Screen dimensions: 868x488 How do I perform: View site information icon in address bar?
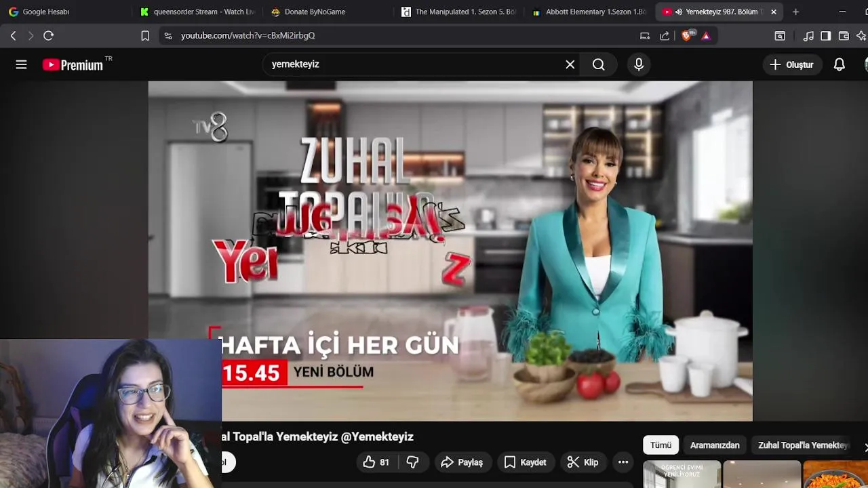point(168,36)
